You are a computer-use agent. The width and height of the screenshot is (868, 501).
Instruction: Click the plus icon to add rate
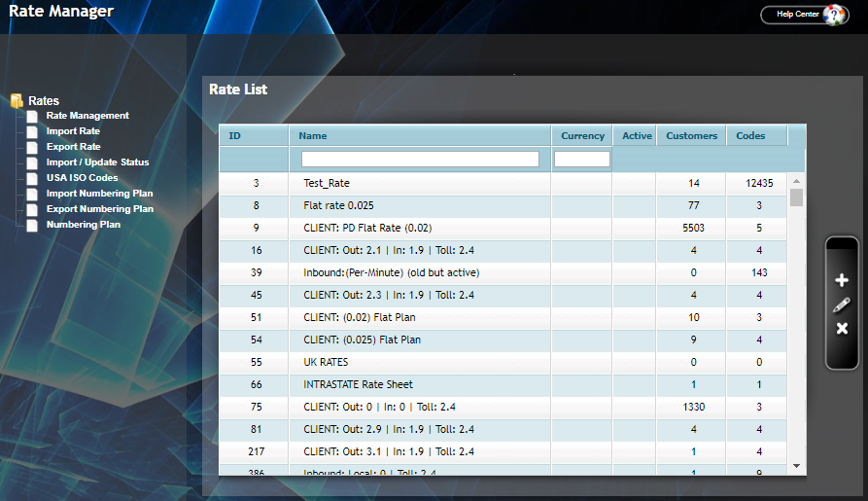(842, 281)
